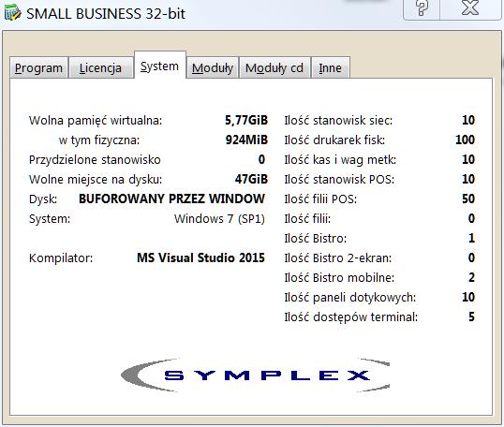Click the SMALL BUSINESS 32-bit window title
The width and height of the screenshot is (504, 427).
click(106, 14)
